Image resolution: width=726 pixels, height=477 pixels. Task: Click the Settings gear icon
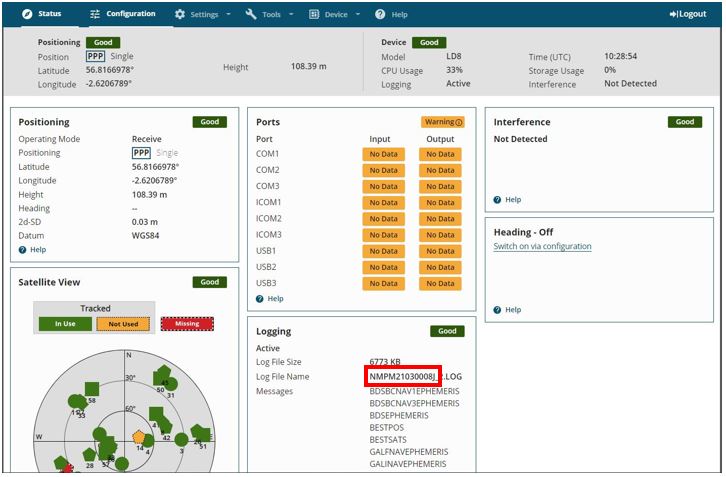(180, 14)
